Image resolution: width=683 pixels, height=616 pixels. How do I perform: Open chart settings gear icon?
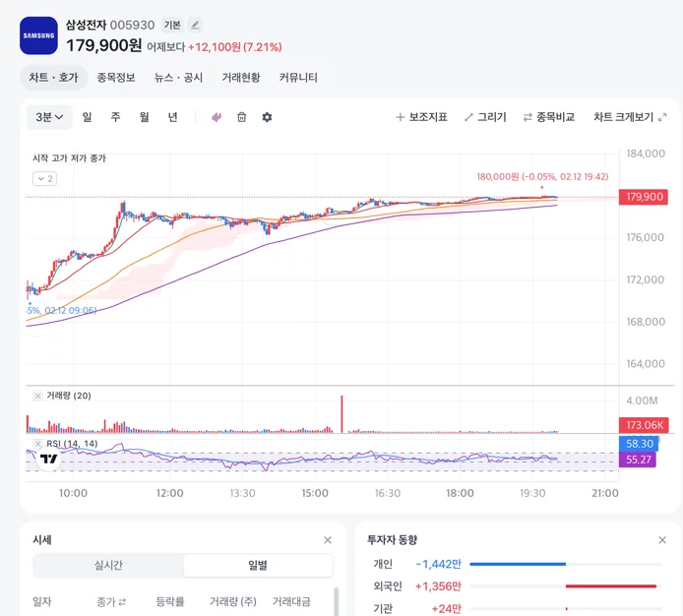(267, 117)
